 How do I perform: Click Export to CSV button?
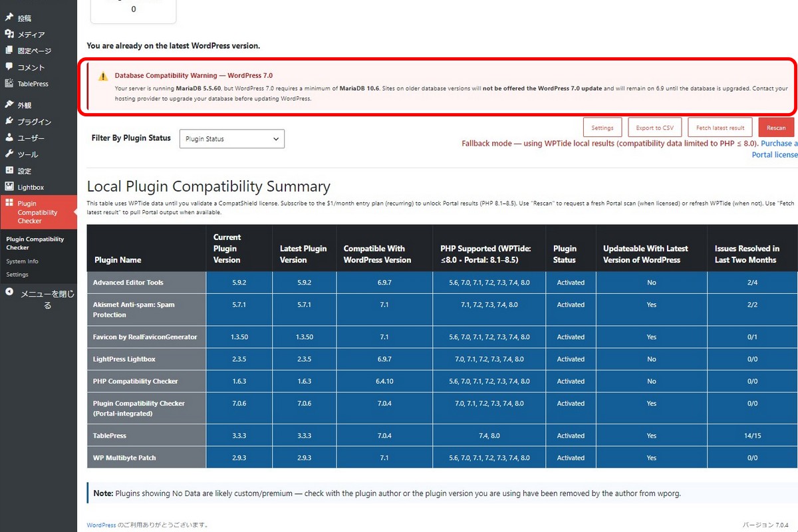654,128
